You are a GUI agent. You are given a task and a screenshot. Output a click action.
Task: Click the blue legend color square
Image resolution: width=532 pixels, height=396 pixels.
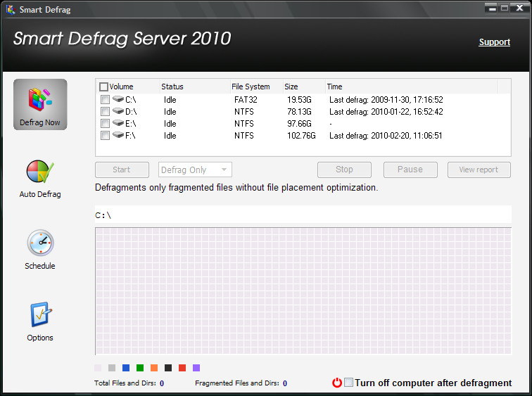(x=126, y=368)
